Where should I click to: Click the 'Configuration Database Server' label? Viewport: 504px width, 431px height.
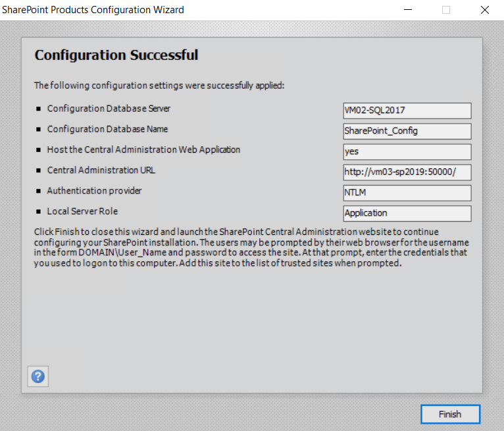coord(109,109)
